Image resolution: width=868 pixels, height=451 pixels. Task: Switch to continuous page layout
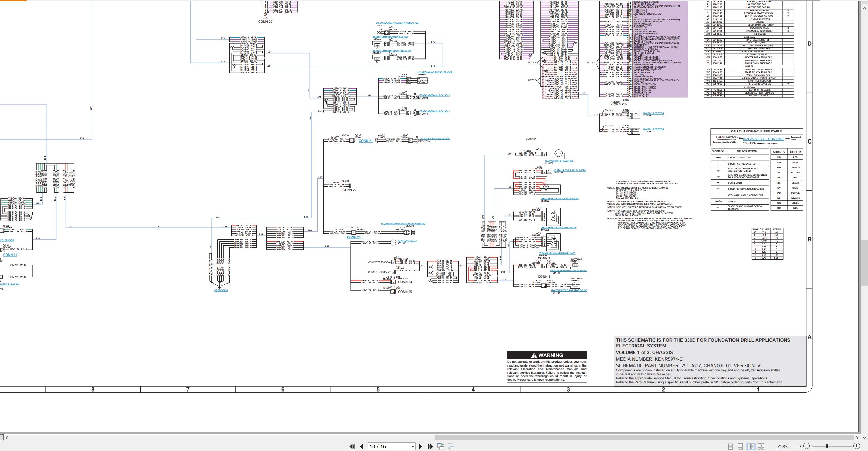[x=741, y=446]
